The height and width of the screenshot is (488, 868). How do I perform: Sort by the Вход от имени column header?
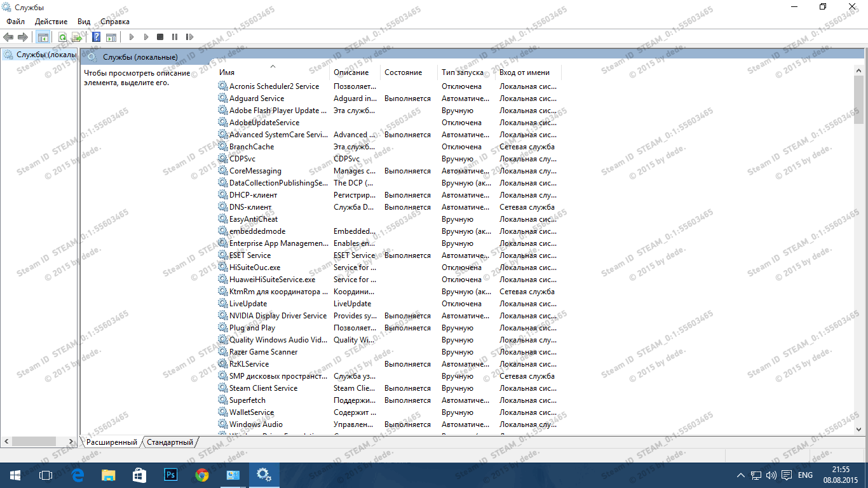coord(528,72)
